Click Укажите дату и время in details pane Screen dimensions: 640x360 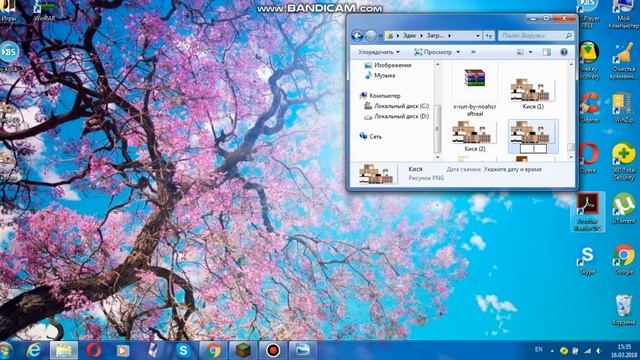(513, 169)
